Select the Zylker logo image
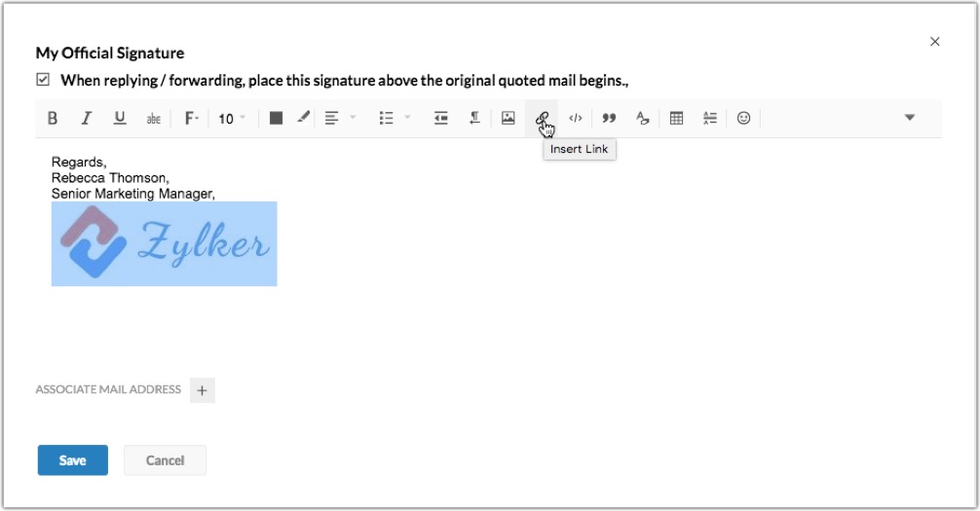 164,243
